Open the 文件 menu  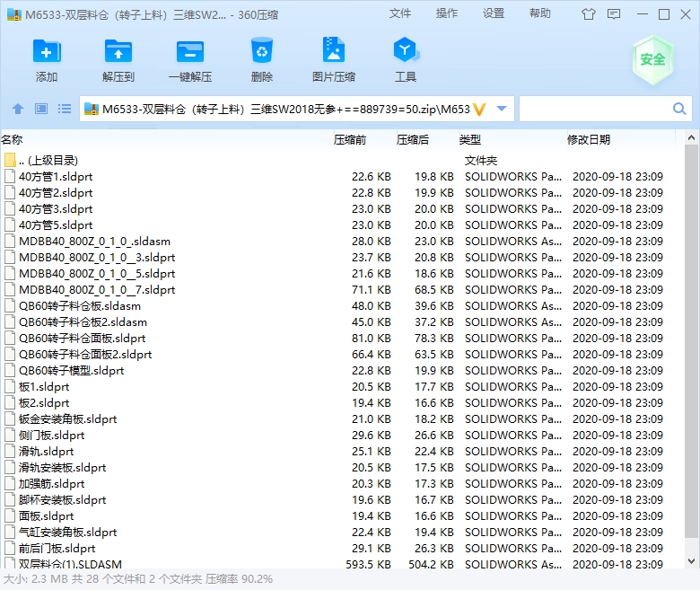click(x=399, y=13)
